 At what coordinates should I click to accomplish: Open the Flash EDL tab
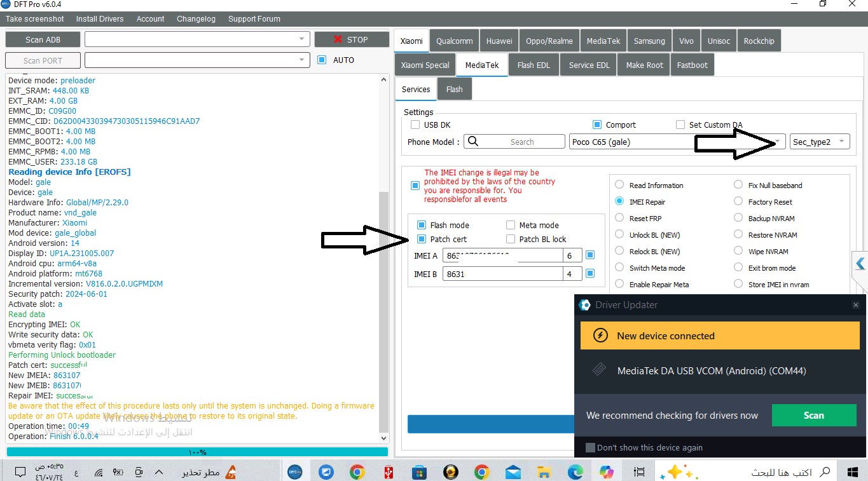[x=534, y=65]
